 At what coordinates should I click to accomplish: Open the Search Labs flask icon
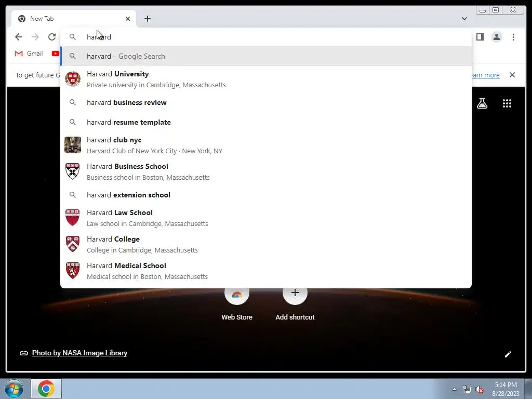point(482,103)
